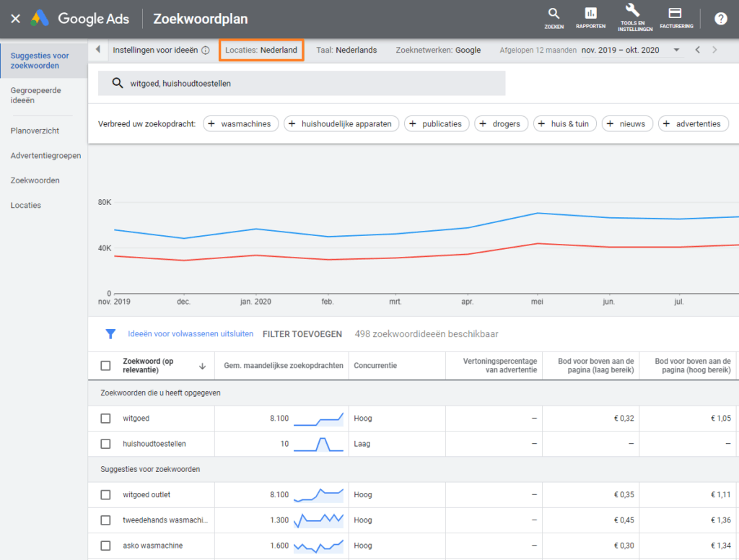This screenshot has height=560, width=739.
Task: Add huis & tuin suggestion chip
Action: click(564, 124)
